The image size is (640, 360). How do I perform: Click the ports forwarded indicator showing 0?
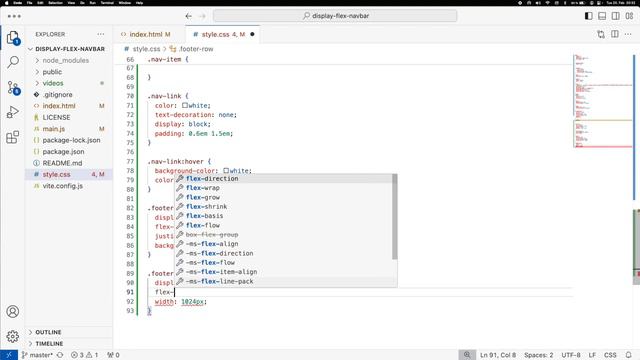[x=113, y=355]
